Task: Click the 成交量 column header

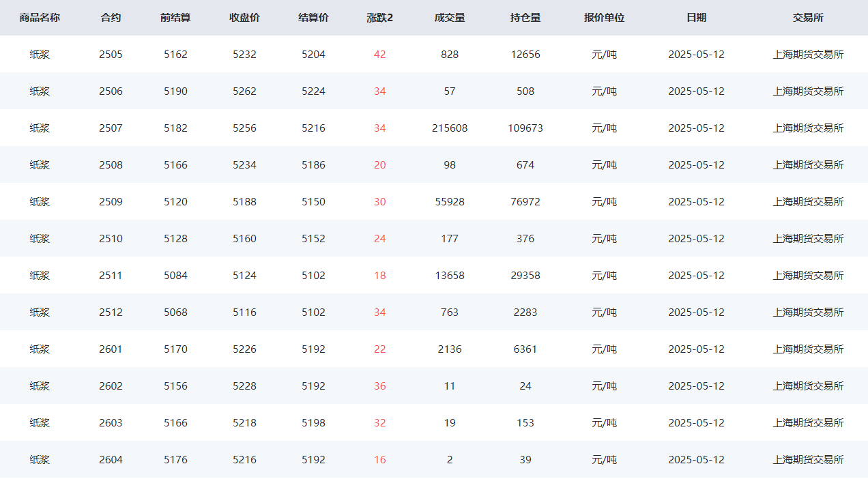Action: click(450, 18)
